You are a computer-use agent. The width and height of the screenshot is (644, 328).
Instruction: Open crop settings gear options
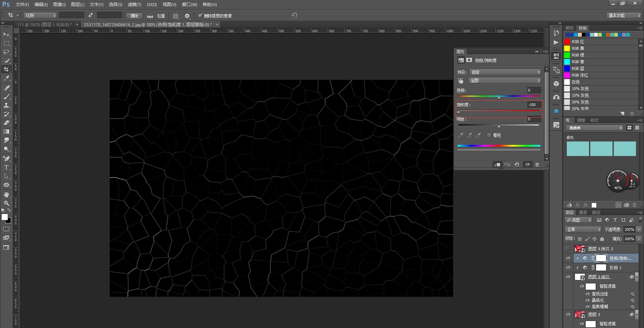187,16
